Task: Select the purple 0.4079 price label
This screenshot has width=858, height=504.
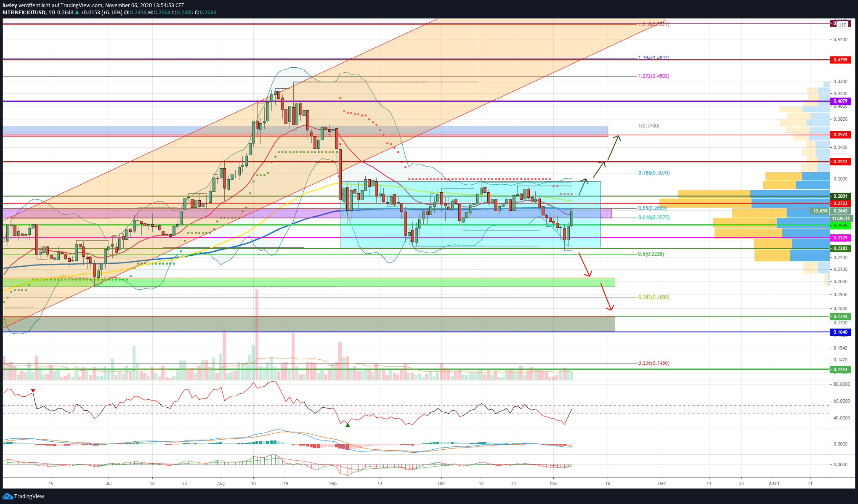Action: [840, 101]
